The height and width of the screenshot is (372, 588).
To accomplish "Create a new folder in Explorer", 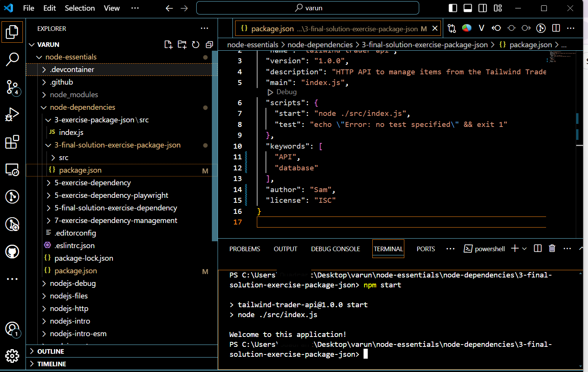I will 182,45.
